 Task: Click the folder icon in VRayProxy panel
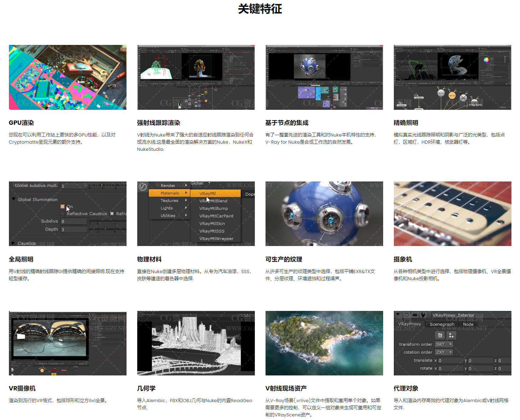click(x=440, y=335)
